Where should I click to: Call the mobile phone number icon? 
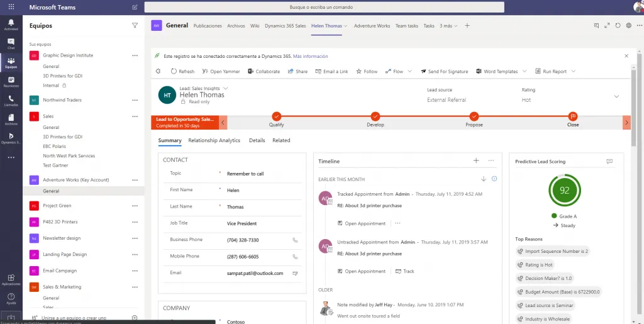(x=295, y=257)
